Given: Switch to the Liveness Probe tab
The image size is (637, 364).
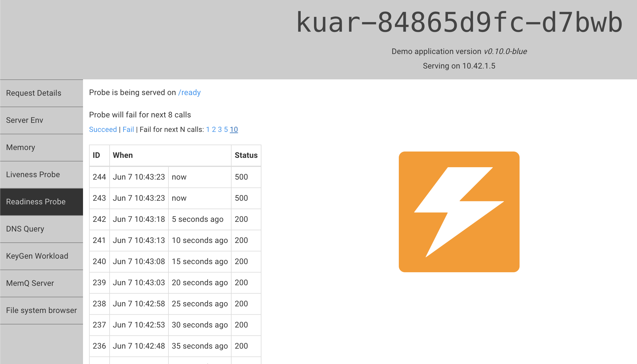Looking at the screenshot, I should point(33,174).
